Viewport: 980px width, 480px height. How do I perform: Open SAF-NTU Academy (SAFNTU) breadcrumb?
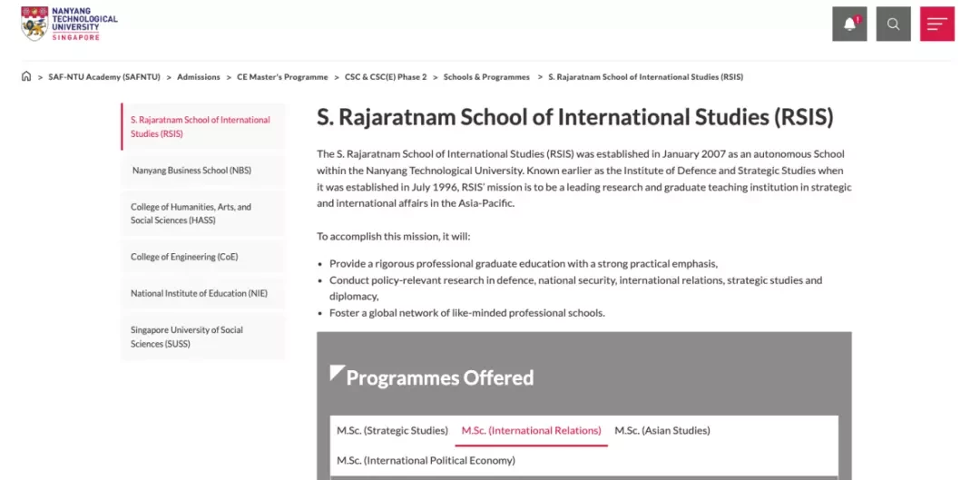pos(104,77)
